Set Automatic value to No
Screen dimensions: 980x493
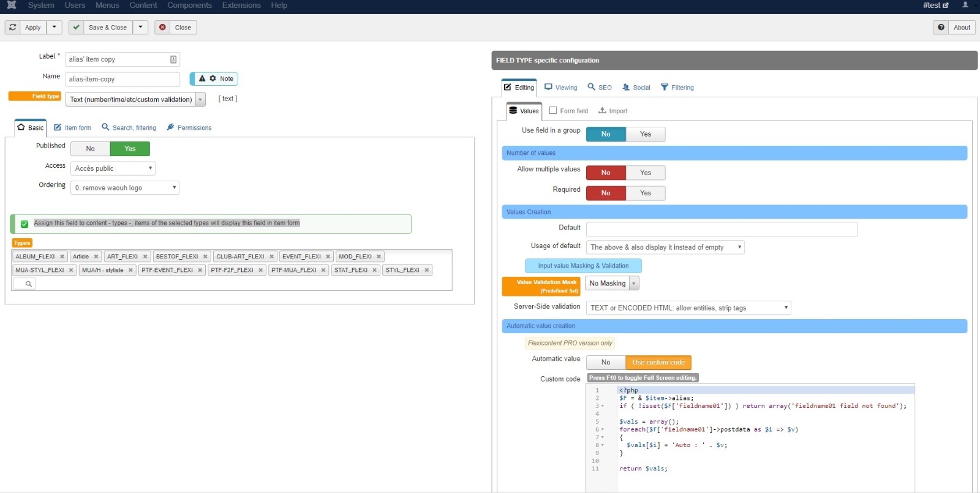click(x=606, y=363)
